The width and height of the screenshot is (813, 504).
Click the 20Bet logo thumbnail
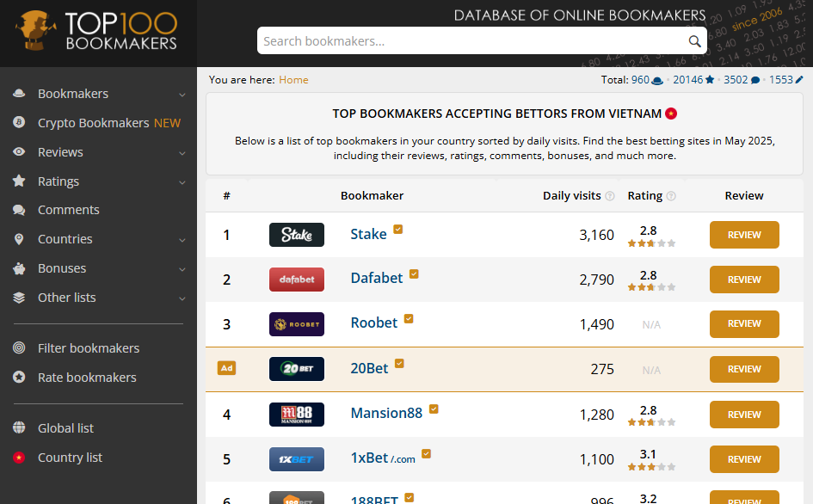point(297,369)
